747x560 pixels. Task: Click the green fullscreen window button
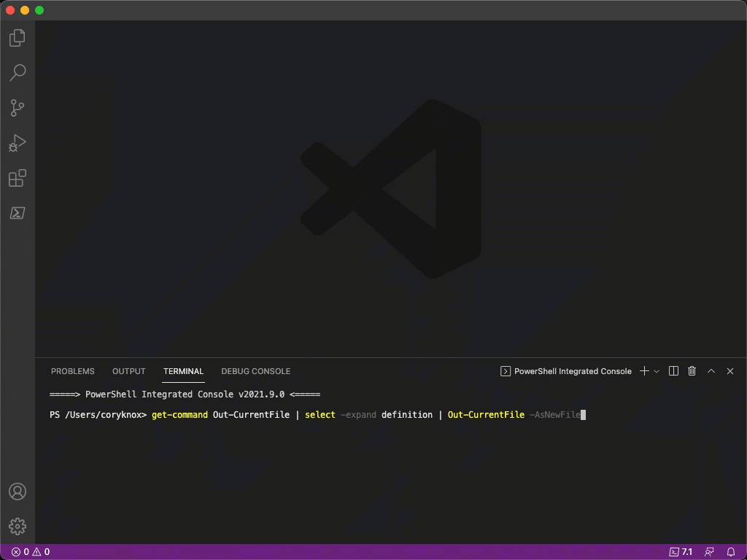[39, 10]
